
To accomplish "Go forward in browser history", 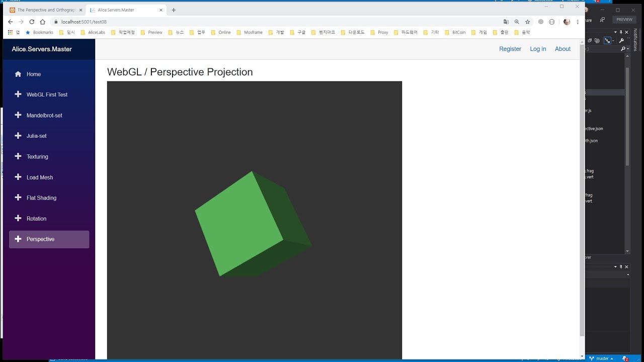I will click(21, 22).
